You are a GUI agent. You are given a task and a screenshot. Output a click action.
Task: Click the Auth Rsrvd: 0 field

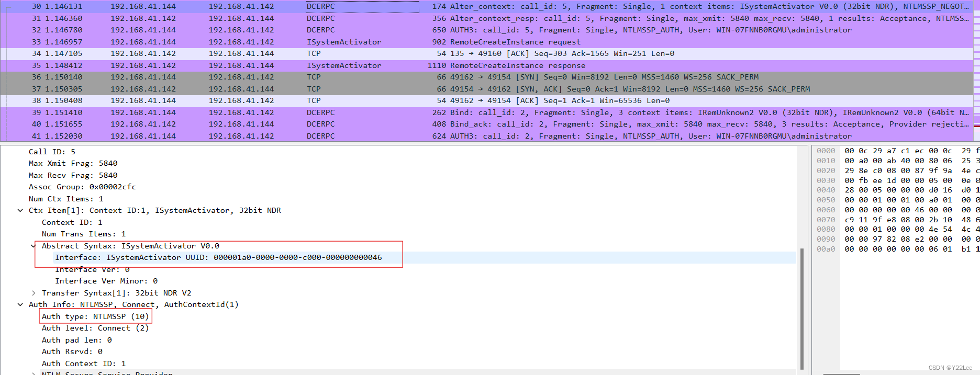pyautogui.click(x=72, y=351)
